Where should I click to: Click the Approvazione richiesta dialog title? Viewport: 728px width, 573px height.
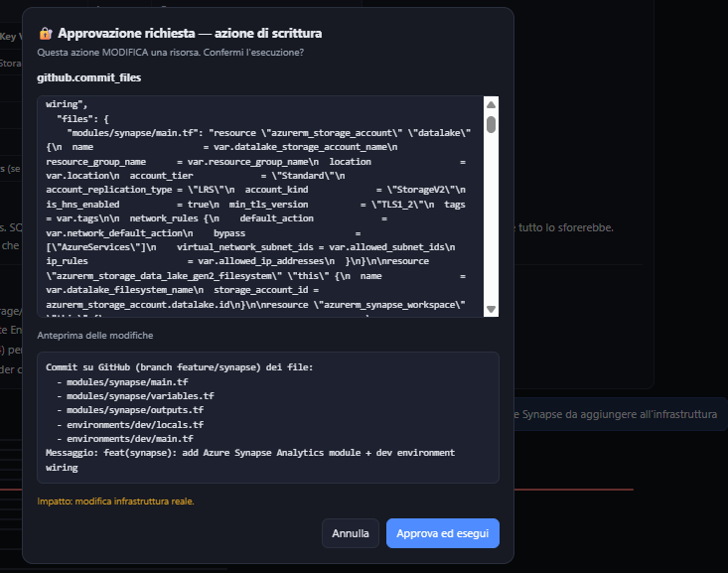pyautogui.click(x=190, y=34)
